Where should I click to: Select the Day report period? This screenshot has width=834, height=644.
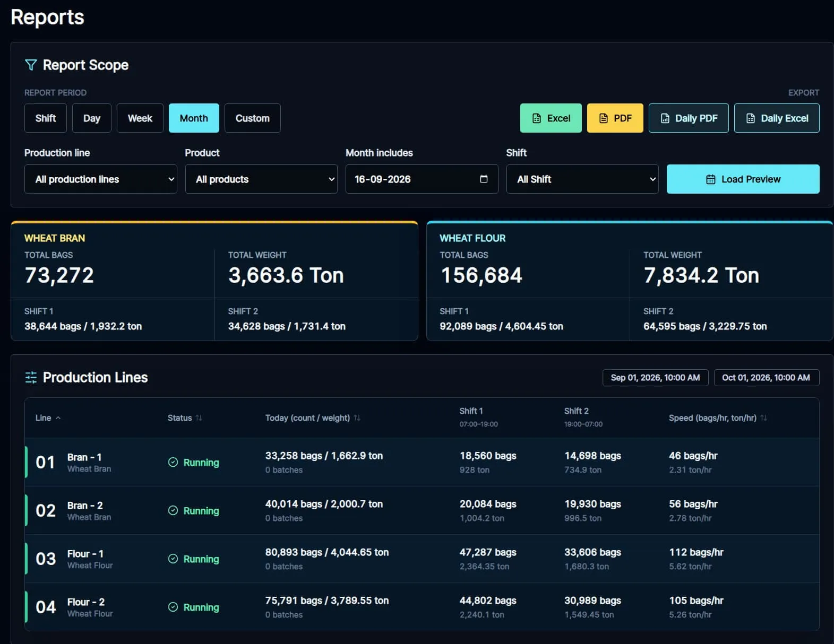(92, 118)
